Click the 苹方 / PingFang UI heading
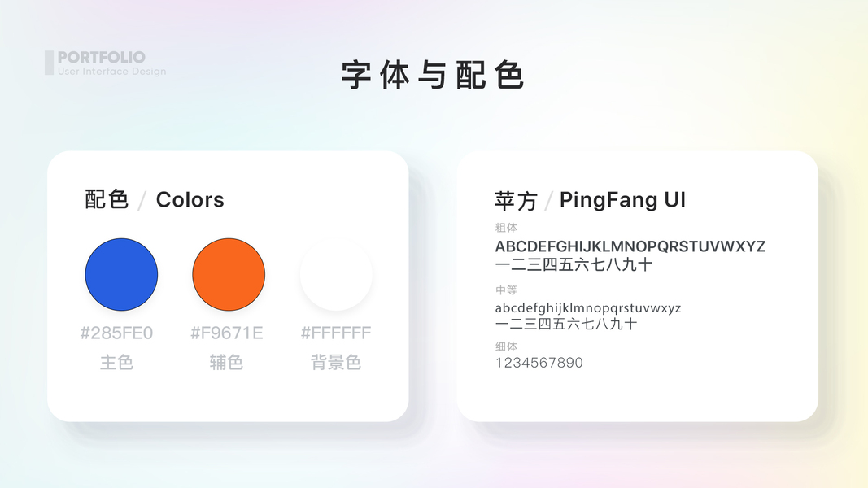This screenshot has height=488, width=868. pos(590,200)
